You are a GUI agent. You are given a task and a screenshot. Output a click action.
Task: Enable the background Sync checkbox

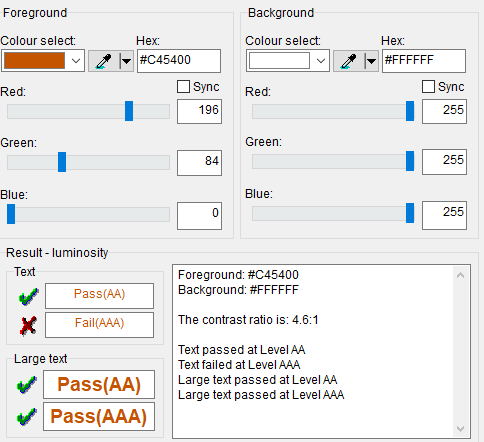(428, 87)
